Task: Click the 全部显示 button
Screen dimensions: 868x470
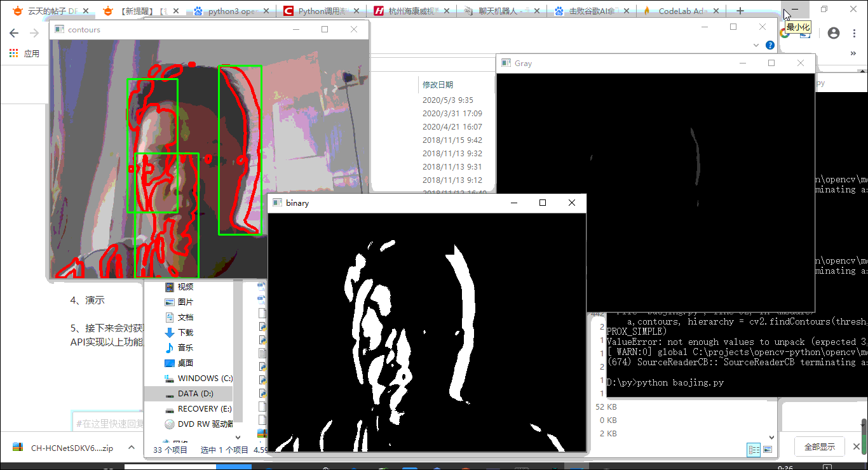Action: point(820,446)
